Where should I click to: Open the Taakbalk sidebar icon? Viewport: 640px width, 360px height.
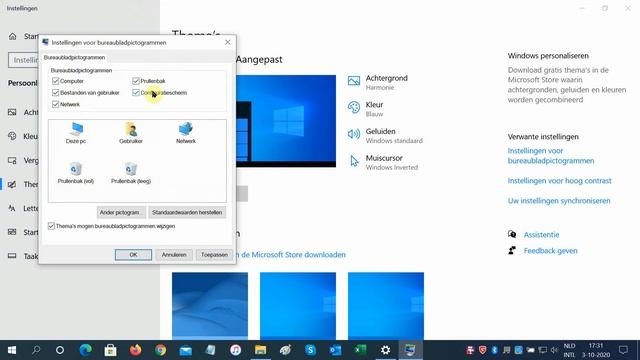coord(12,256)
